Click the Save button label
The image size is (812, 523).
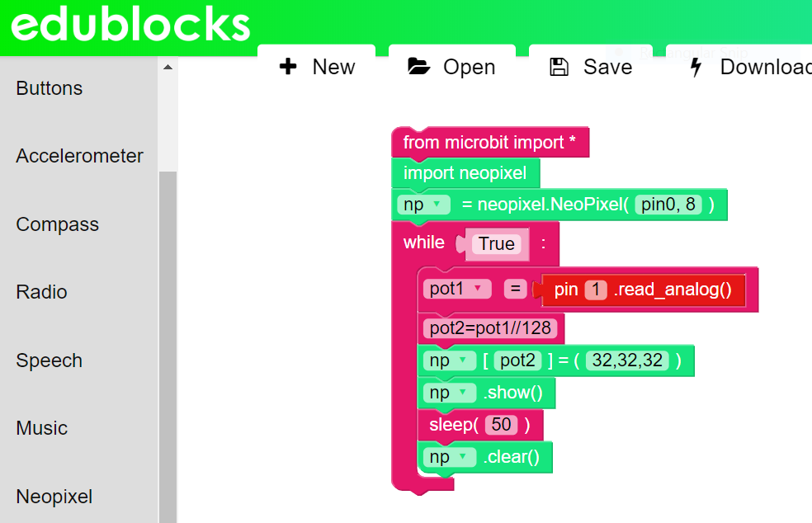tap(607, 67)
